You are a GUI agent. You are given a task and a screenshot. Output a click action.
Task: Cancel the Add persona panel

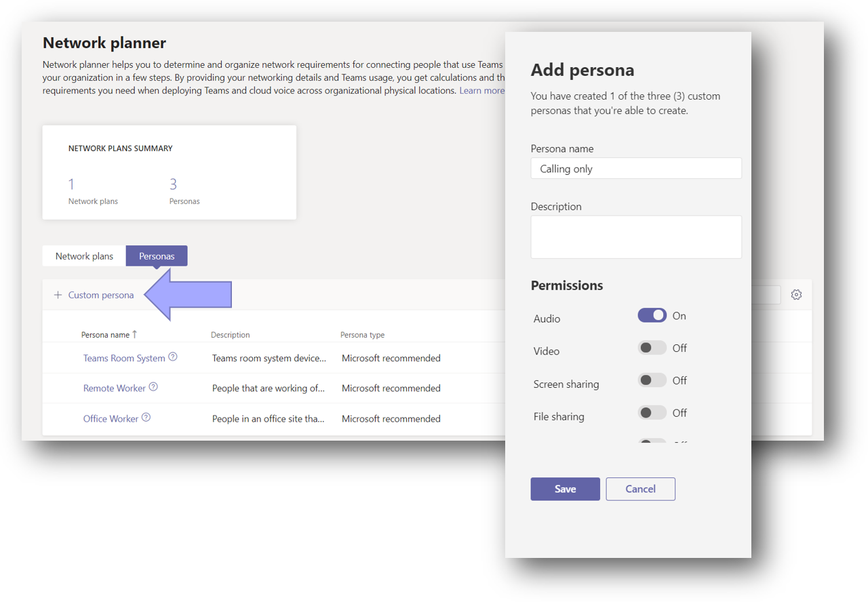click(640, 488)
